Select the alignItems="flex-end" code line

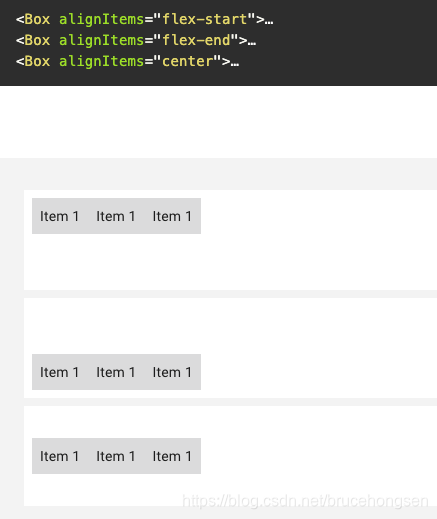coord(136,40)
